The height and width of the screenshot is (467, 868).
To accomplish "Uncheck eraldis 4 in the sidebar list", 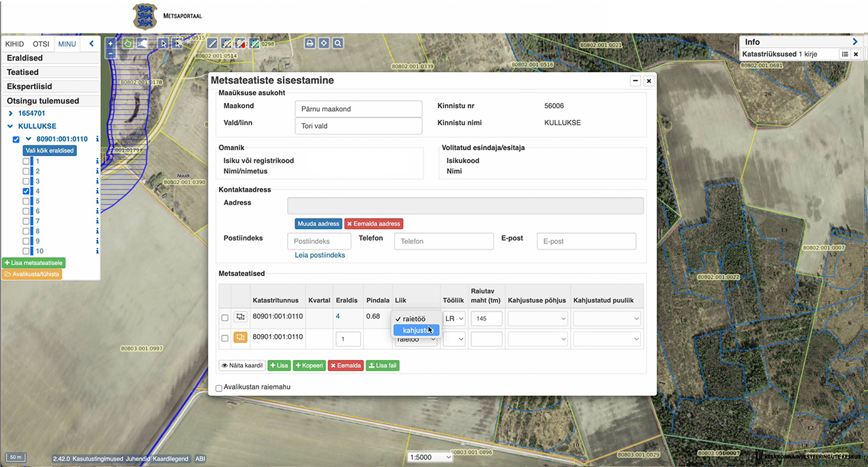I will [26, 192].
